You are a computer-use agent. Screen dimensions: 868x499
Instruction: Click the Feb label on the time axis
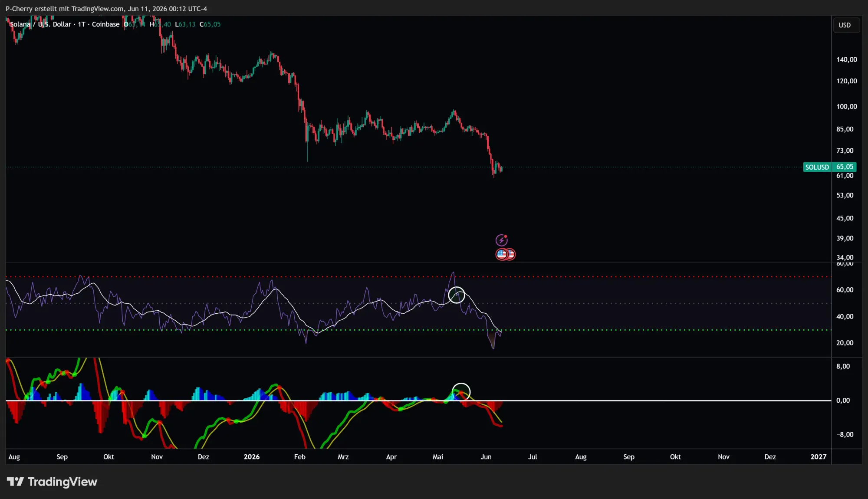(x=300, y=457)
